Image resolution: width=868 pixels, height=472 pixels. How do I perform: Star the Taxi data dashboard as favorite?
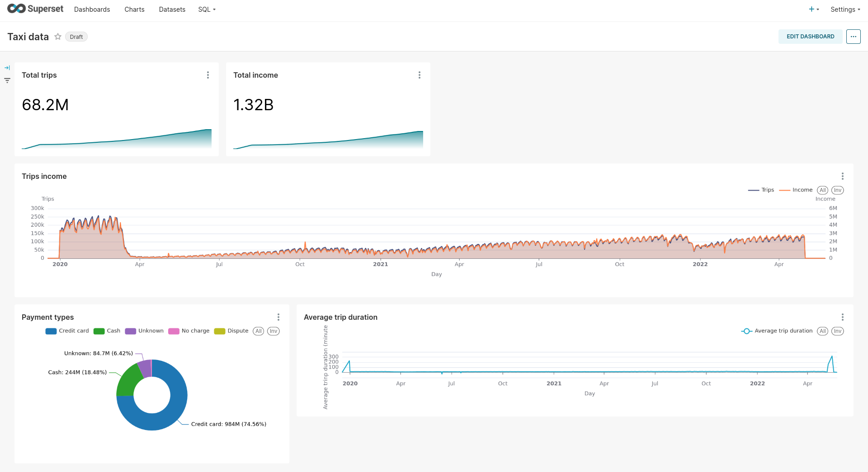[58, 37]
